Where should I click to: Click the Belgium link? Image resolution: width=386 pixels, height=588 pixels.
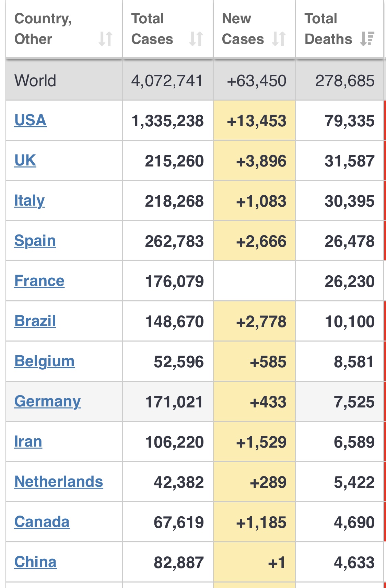point(44,361)
